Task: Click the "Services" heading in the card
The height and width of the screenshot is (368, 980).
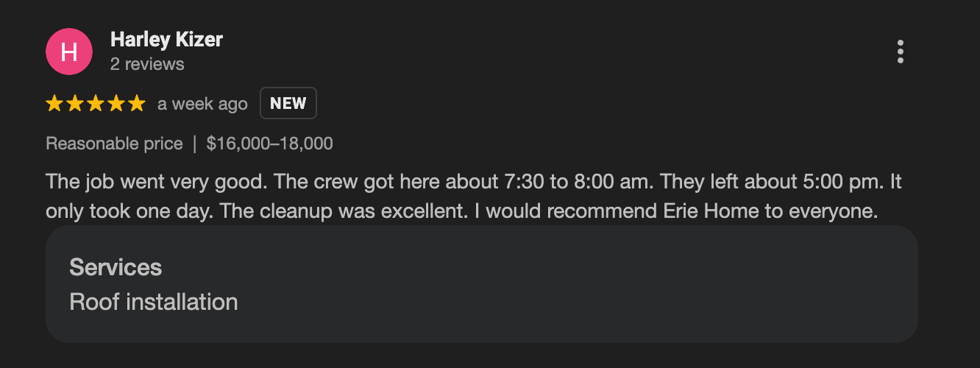Action: pyautogui.click(x=116, y=267)
